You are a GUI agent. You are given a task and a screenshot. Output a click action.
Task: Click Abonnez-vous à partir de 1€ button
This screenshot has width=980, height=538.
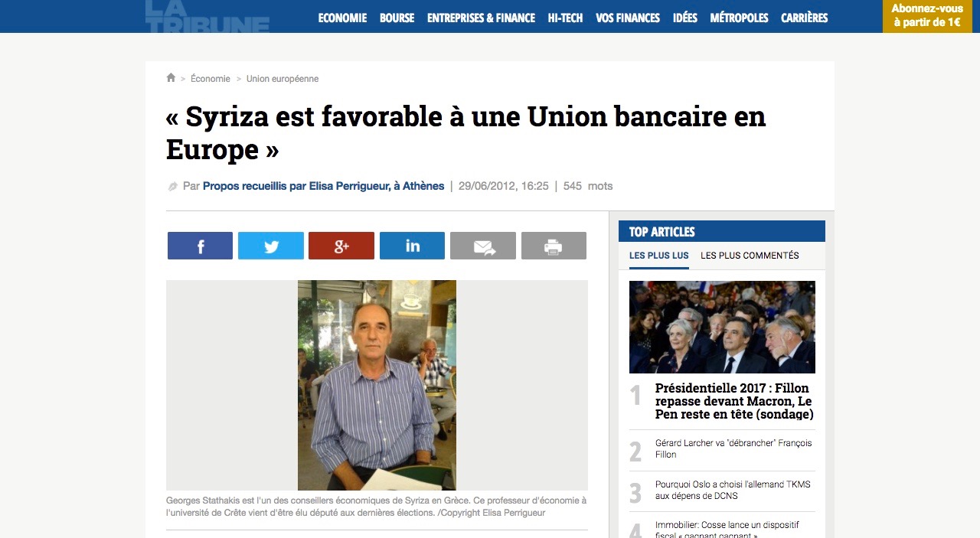click(x=927, y=16)
